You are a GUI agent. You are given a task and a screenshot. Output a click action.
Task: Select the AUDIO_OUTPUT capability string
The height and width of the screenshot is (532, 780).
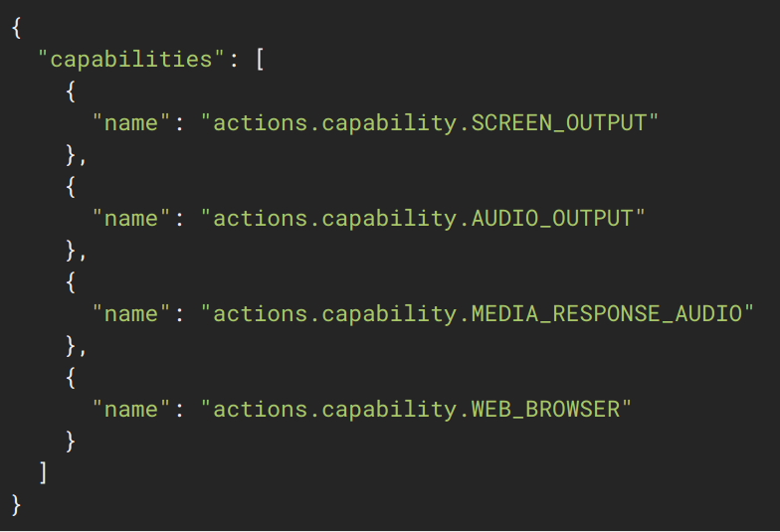coord(423,218)
